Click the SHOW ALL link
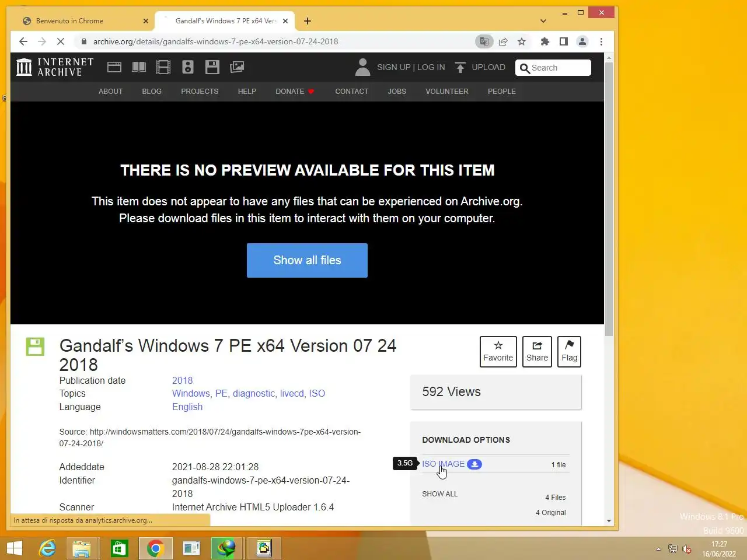The width and height of the screenshot is (747, 560). coord(440,494)
